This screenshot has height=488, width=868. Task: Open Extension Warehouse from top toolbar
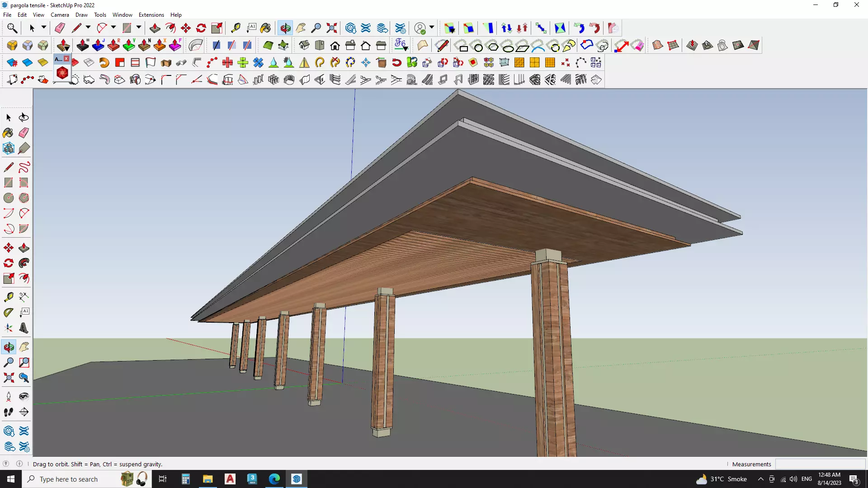click(x=366, y=28)
